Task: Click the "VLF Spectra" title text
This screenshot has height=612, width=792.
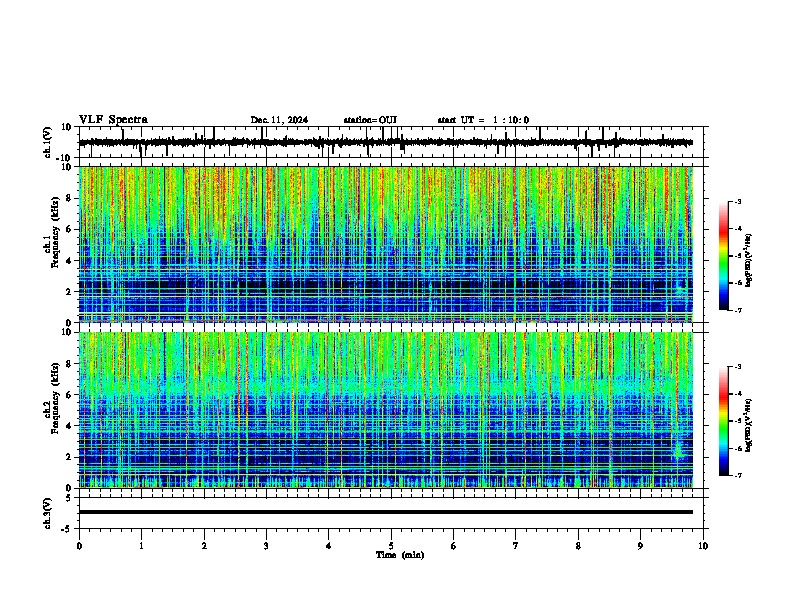Action: (113, 120)
